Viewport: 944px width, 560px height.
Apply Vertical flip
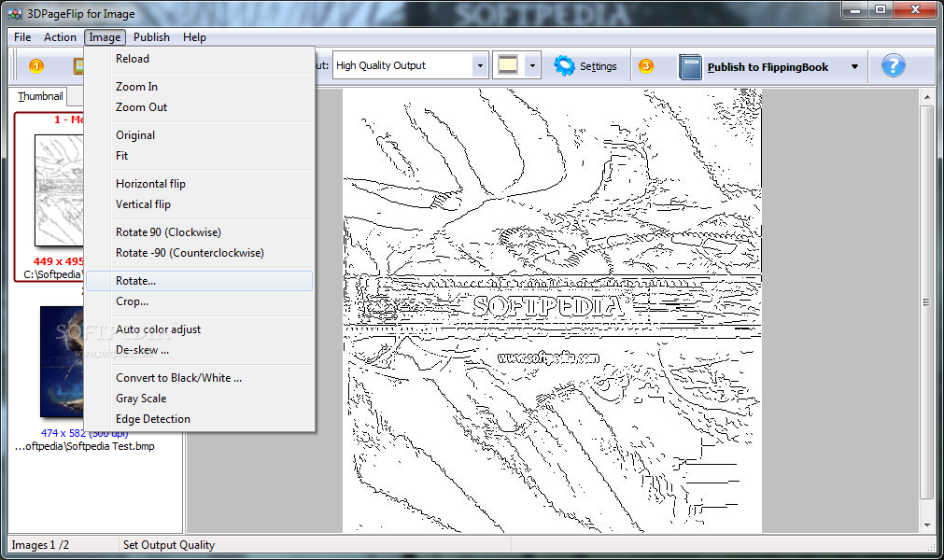click(x=199, y=204)
